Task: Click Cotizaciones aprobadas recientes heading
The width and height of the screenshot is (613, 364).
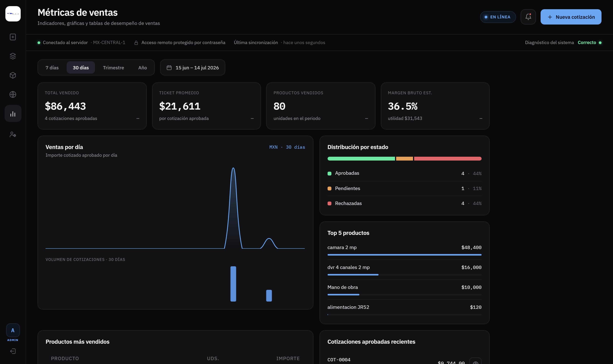Action: (371, 342)
